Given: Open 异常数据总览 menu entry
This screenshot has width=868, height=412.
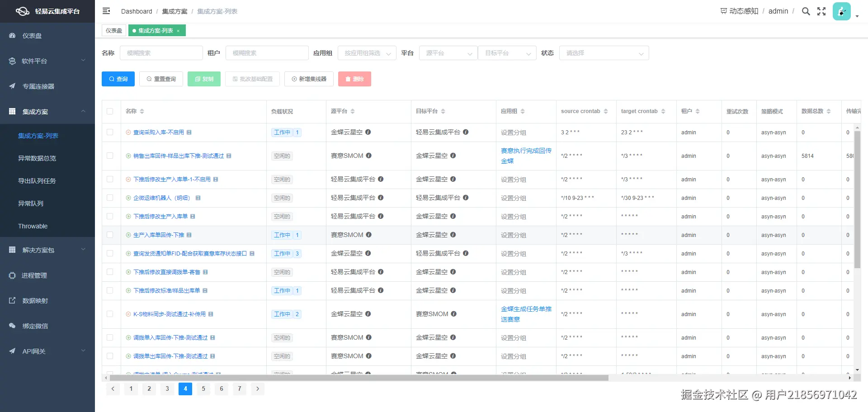Looking at the screenshot, I should click(38, 158).
